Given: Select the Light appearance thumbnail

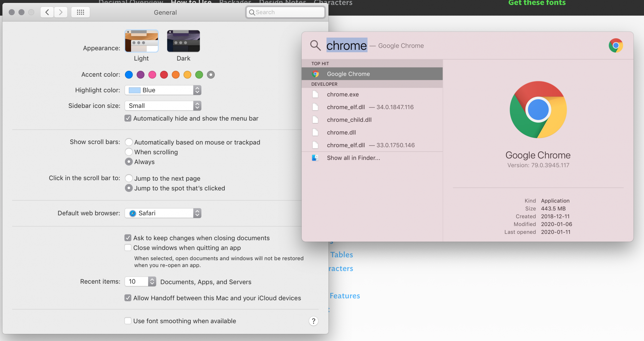Looking at the screenshot, I should click(x=142, y=41).
